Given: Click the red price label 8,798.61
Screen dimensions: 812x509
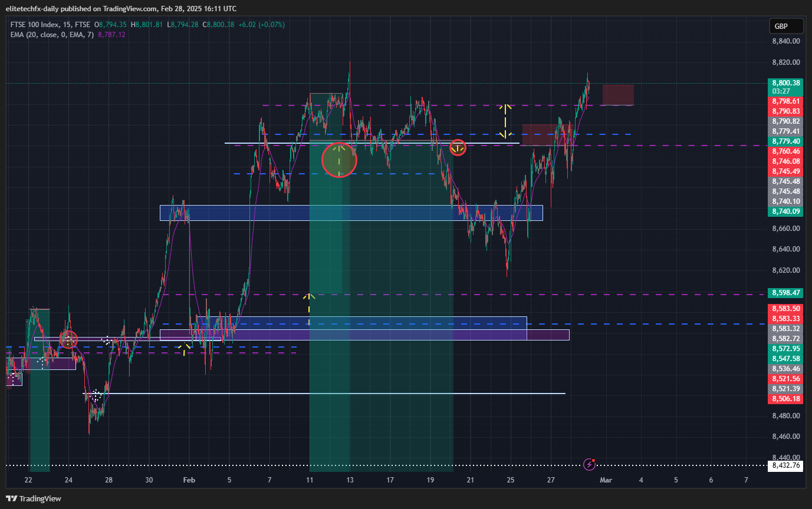Looking at the screenshot, I should coord(785,101).
